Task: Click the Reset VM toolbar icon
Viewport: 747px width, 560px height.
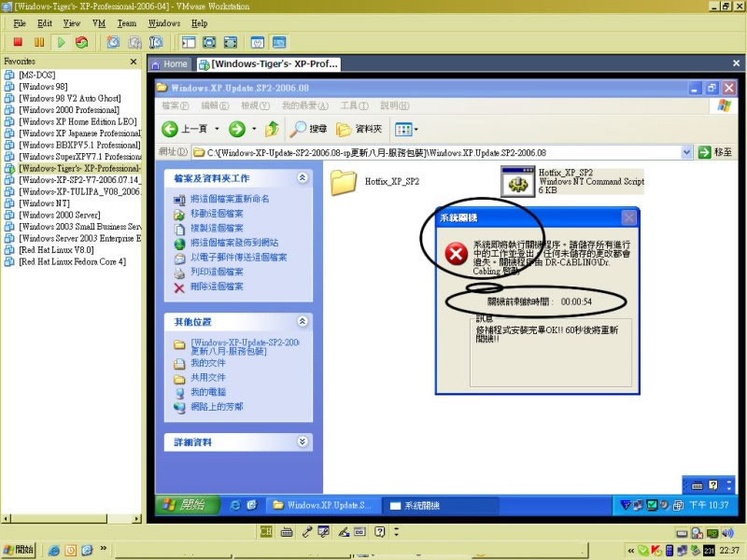Action: pos(82,42)
